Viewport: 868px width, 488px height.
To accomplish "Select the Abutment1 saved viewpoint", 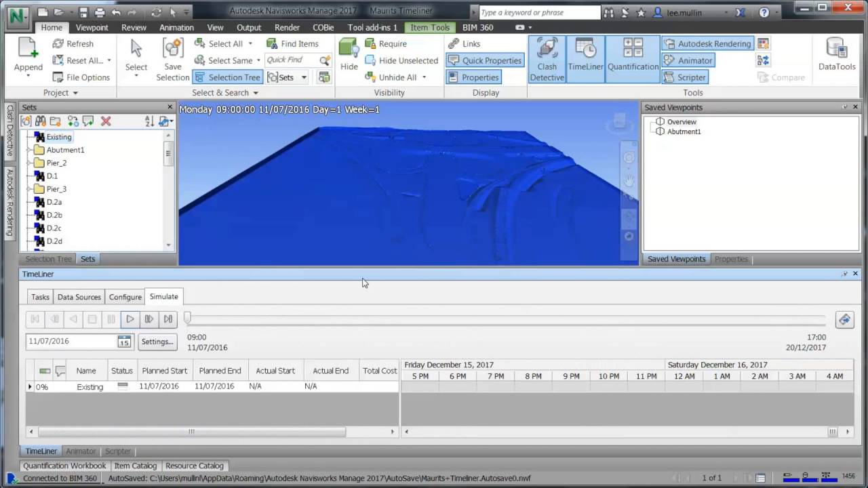I will [684, 131].
